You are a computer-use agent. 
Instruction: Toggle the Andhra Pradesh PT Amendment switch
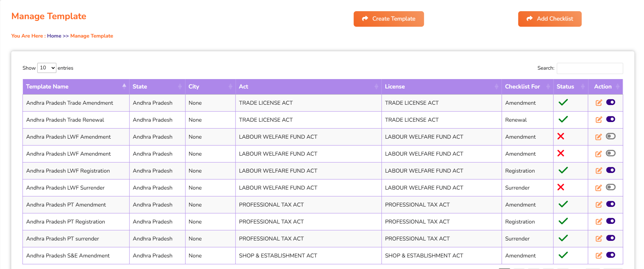pyautogui.click(x=611, y=204)
